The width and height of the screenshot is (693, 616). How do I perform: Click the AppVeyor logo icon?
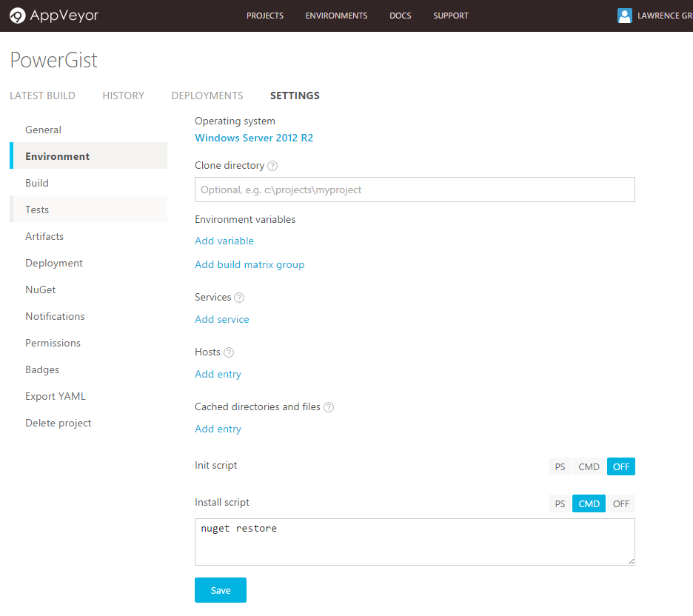[18, 16]
